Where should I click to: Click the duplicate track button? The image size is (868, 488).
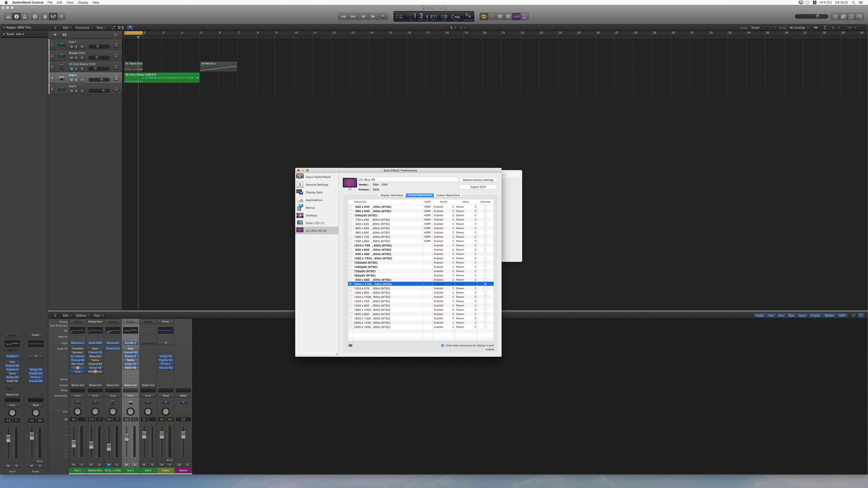click(65, 35)
